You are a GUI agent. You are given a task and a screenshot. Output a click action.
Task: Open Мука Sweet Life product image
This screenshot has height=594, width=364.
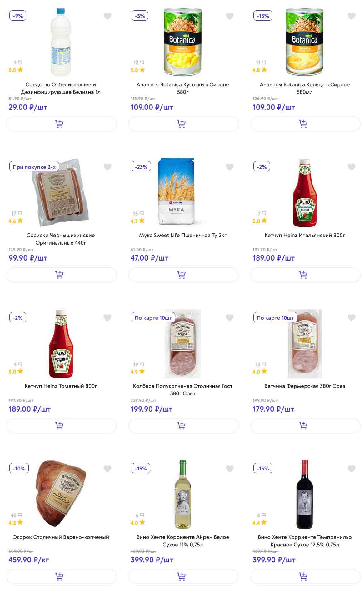176,191
